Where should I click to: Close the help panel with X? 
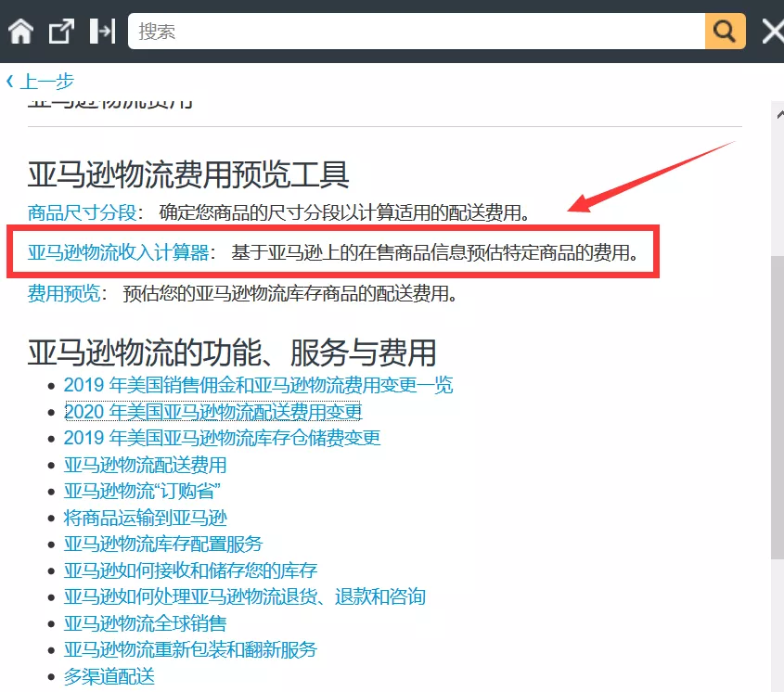(772, 32)
